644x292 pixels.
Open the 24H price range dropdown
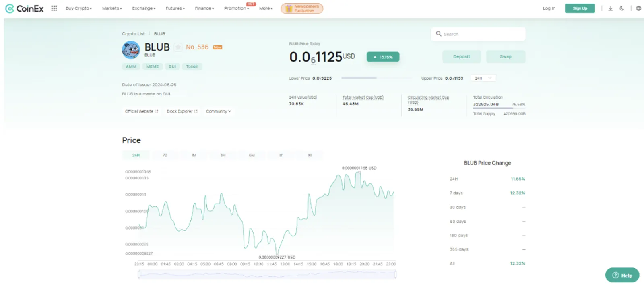pyautogui.click(x=484, y=78)
